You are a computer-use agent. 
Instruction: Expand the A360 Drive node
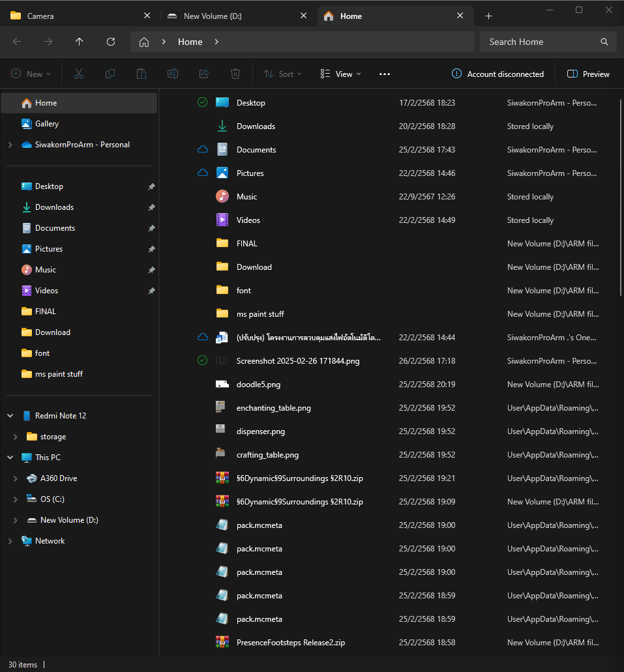click(16, 478)
